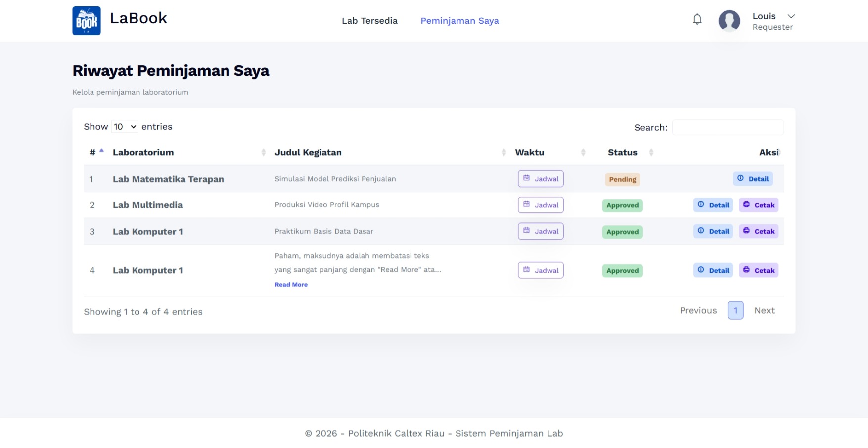Open Jadwal for Lab Matematika Terapan
868x448 pixels.
click(x=541, y=179)
